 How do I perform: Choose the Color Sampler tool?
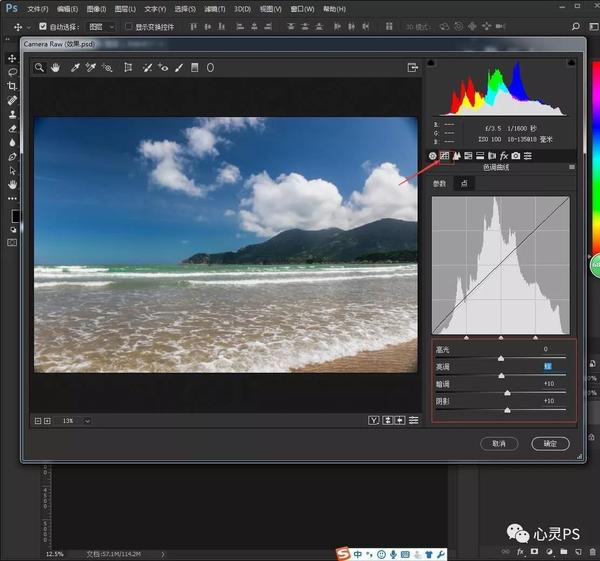click(91, 68)
